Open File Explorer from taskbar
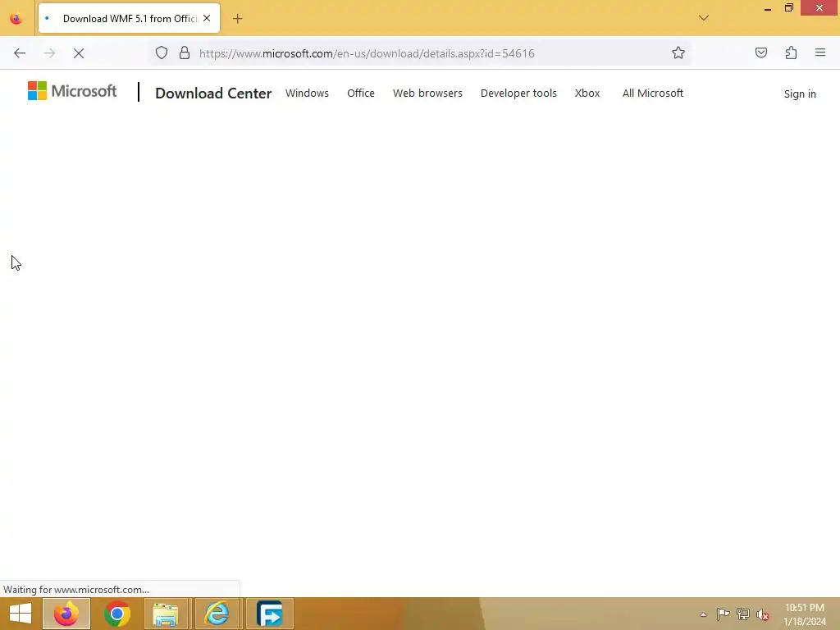The height and width of the screenshot is (630, 840). pyautogui.click(x=166, y=614)
